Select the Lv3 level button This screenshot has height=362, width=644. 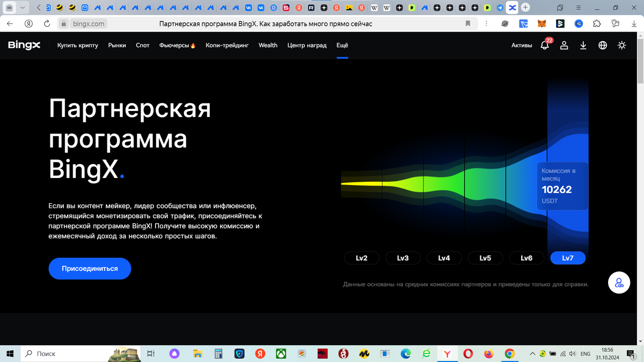point(403,258)
